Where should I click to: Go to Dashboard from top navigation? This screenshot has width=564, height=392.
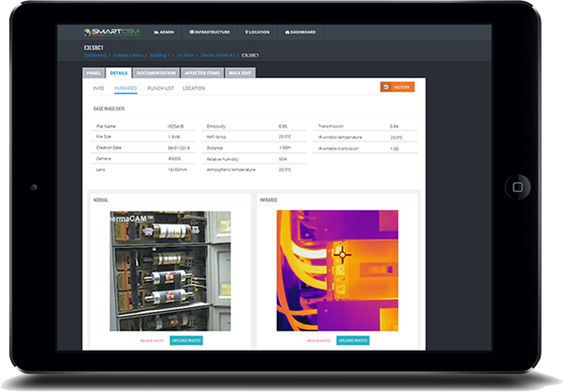point(300,32)
